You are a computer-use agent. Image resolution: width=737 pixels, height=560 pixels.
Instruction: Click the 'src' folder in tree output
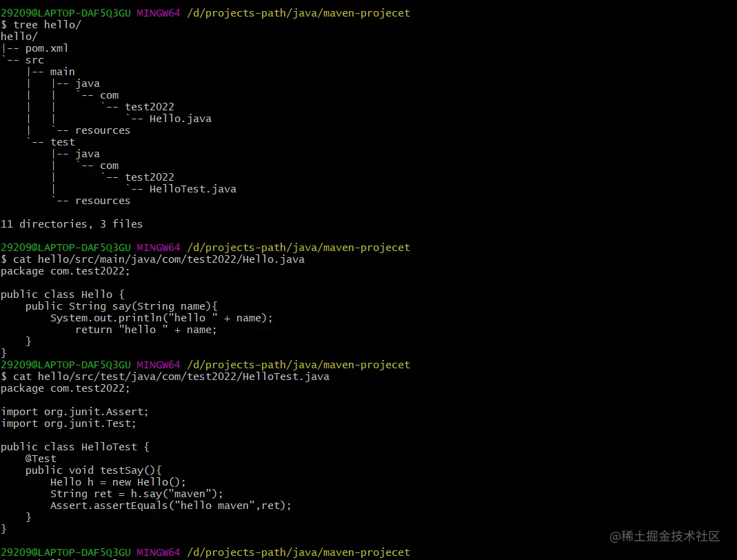(x=34, y=60)
